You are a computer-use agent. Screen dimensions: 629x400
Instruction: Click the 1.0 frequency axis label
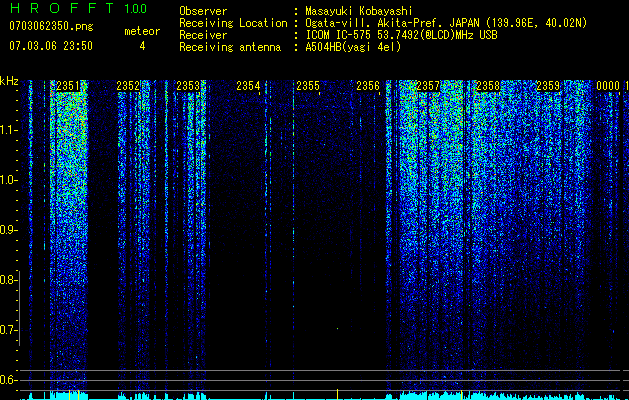7,180
